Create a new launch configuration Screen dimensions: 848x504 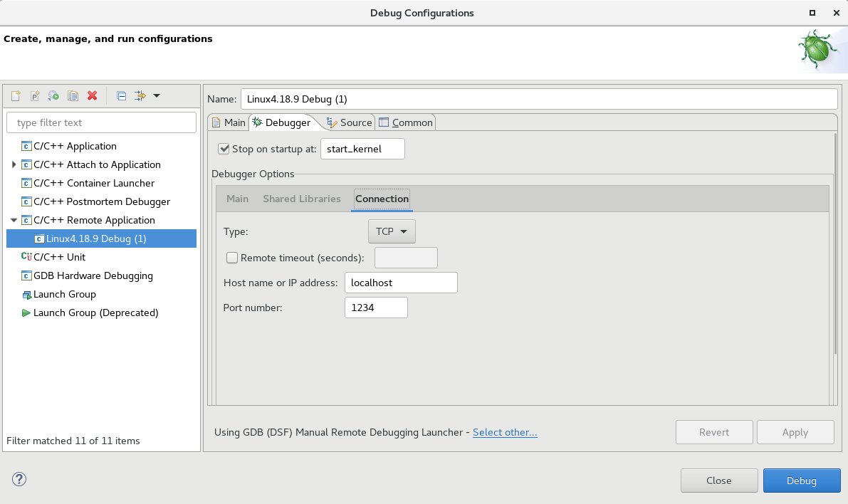[15, 95]
